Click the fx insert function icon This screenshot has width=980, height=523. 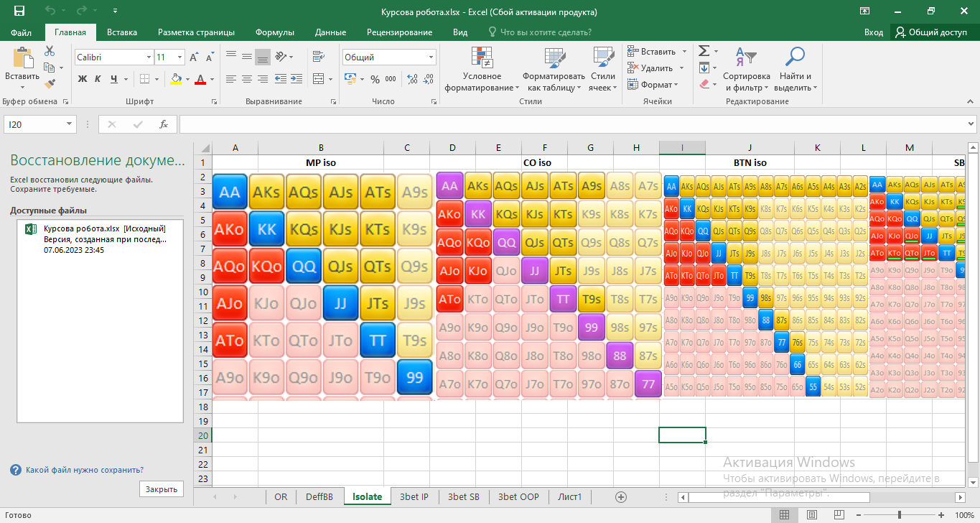click(x=164, y=124)
